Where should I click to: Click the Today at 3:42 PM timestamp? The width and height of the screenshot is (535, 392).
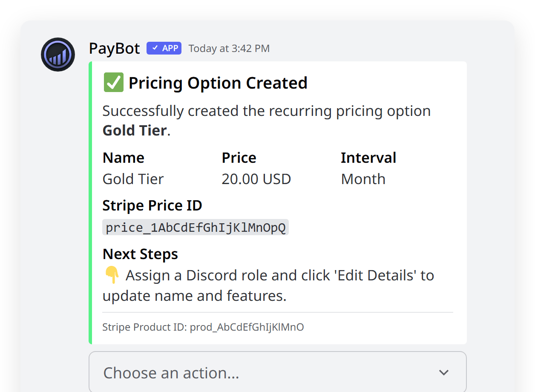229,48
